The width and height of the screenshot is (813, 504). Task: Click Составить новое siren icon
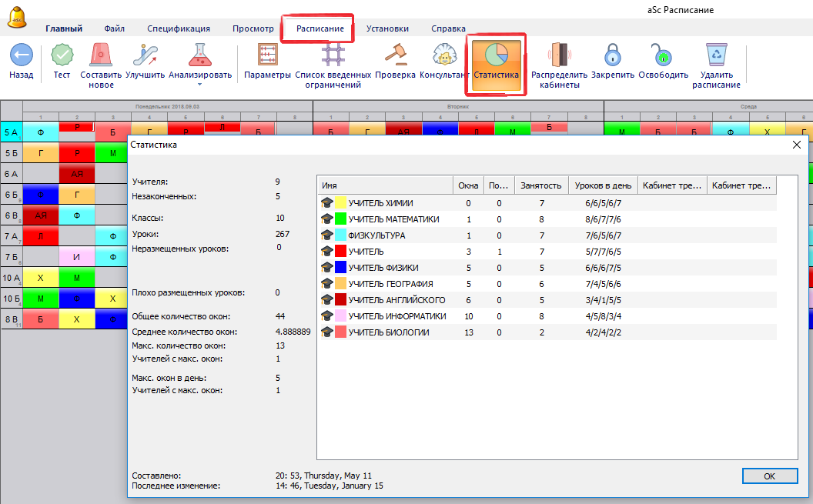[101, 55]
